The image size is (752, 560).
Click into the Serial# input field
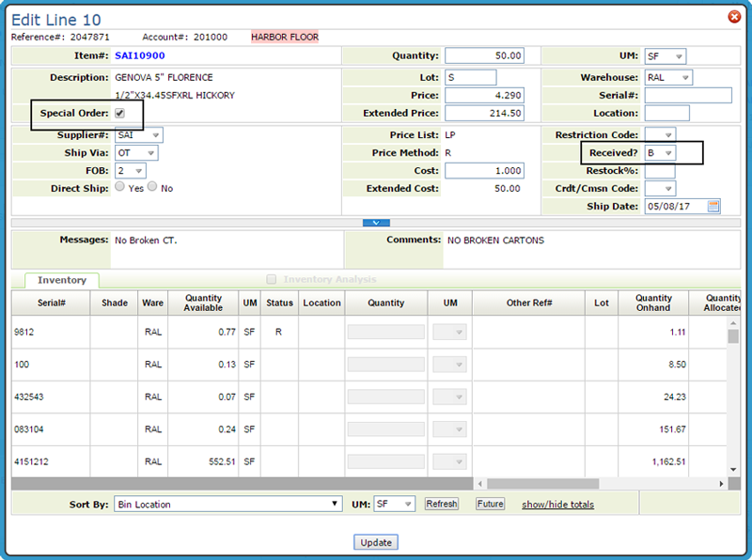pyautogui.click(x=688, y=95)
